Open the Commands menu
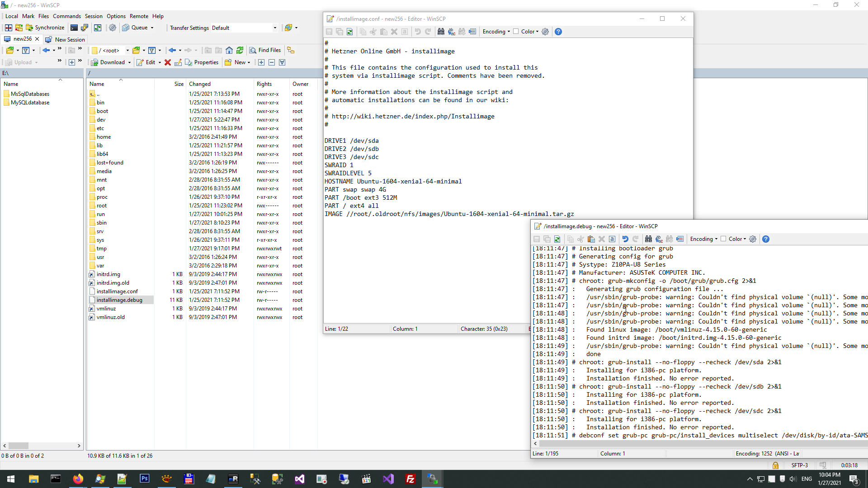 tap(66, 16)
